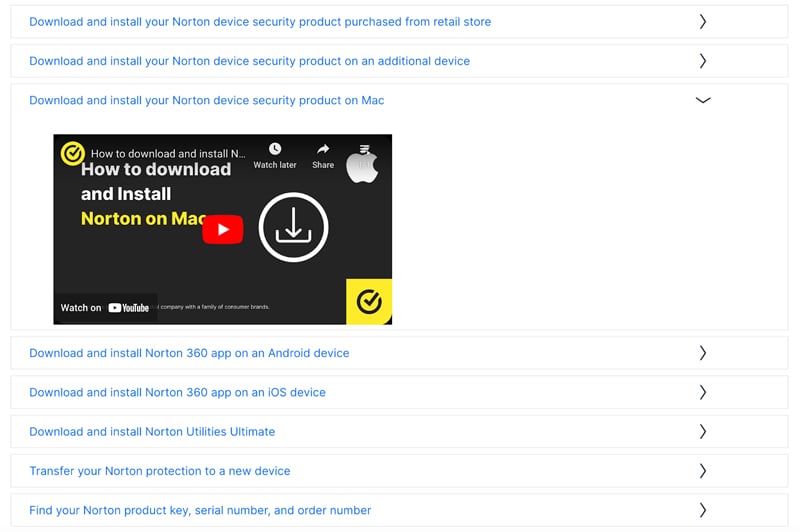Expand the Android device section chevron
800x532 pixels.
(x=703, y=353)
